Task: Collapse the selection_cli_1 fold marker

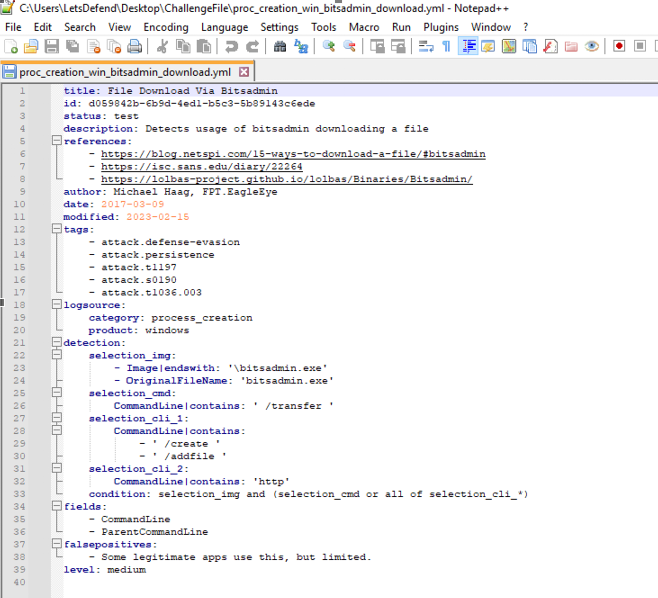Action: pos(57,417)
